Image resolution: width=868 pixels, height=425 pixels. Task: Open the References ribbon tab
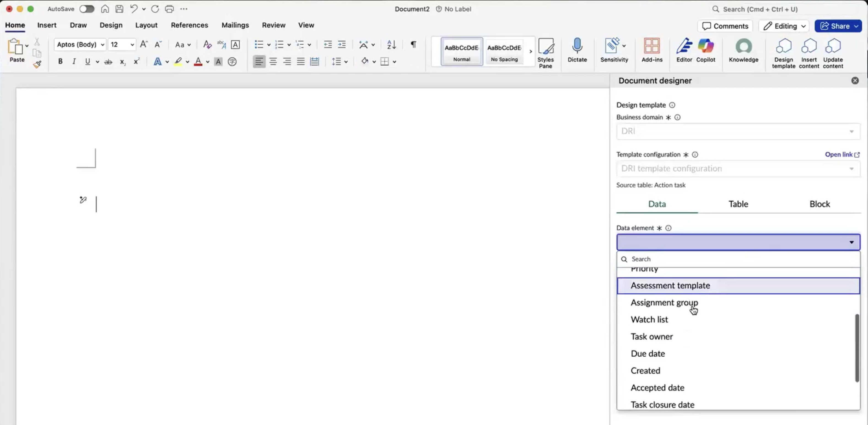pyautogui.click(x=189, y=25)
